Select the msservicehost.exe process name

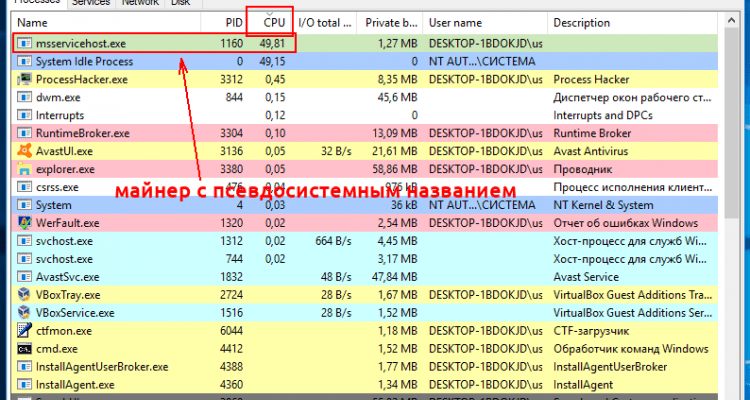[x=81, y=44]
